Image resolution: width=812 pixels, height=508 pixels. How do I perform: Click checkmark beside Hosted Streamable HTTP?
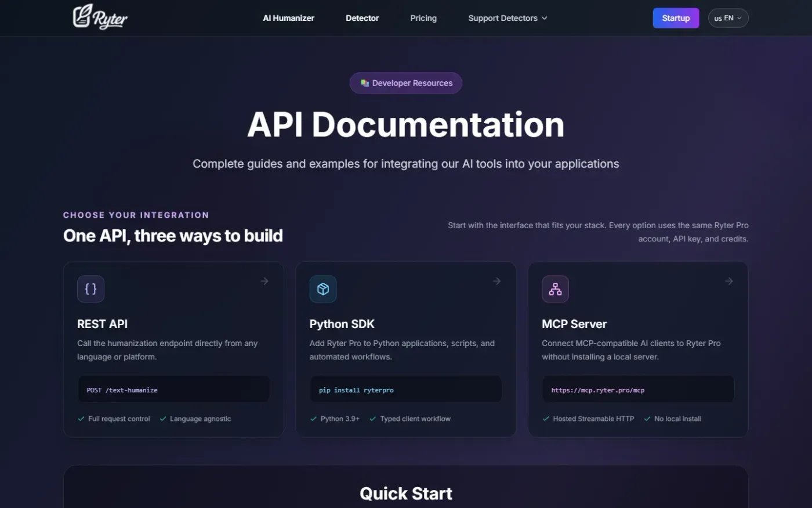pyautogui.click(x=546, y=419)
